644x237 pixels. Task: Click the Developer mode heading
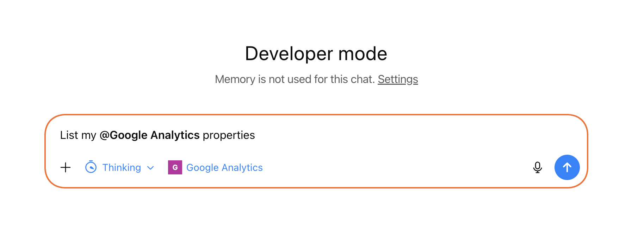[x=316, y=53]
